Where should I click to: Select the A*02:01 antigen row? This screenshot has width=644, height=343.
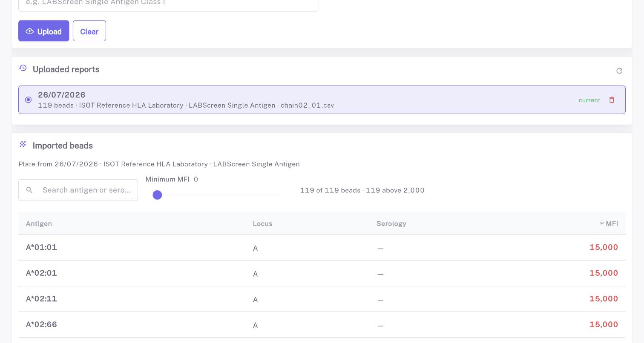click(x=322, y=273)
